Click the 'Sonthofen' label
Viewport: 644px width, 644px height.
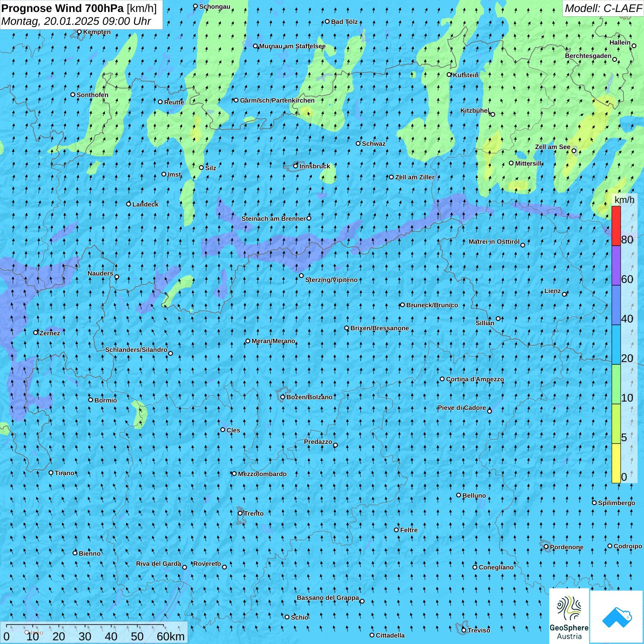[x=92, y=95]
